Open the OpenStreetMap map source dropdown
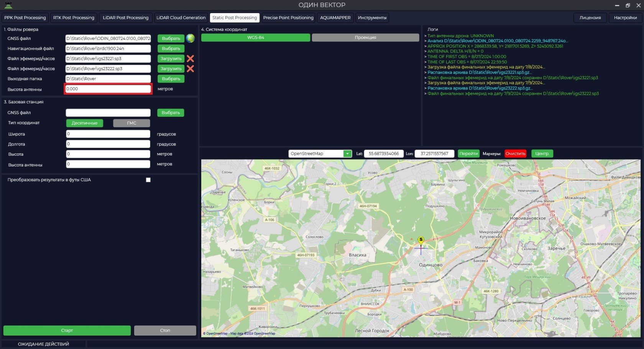 (x=347, y=154)
